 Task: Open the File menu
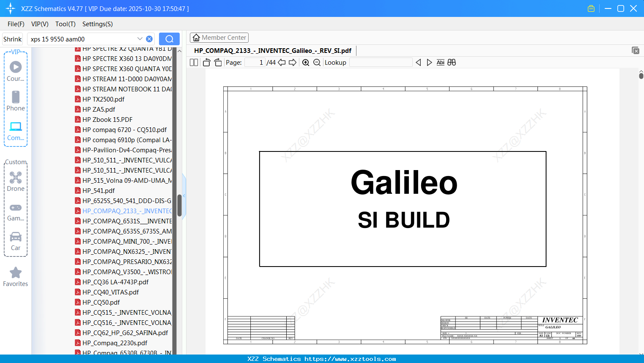[16, 24]
